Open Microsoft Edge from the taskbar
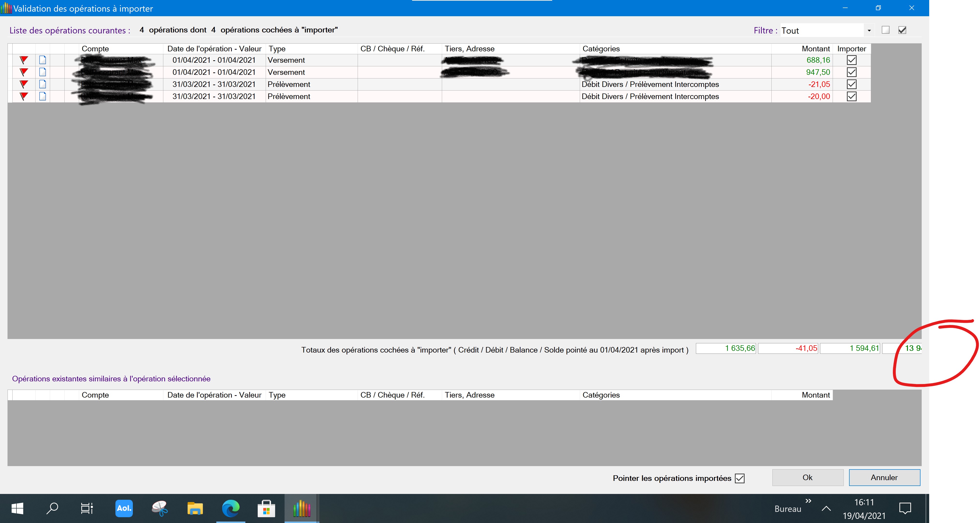Screen dimensions: 980x523 (x=231, y=508)
